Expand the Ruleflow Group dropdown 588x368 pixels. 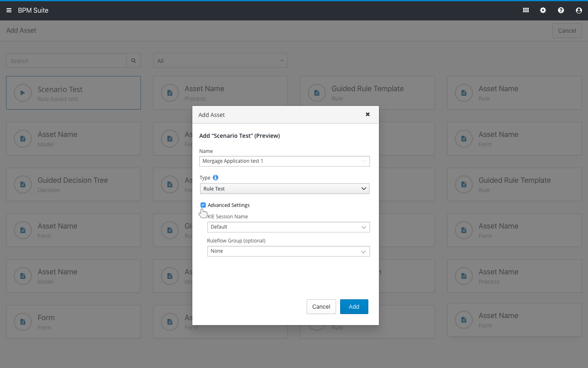(288, 251)
